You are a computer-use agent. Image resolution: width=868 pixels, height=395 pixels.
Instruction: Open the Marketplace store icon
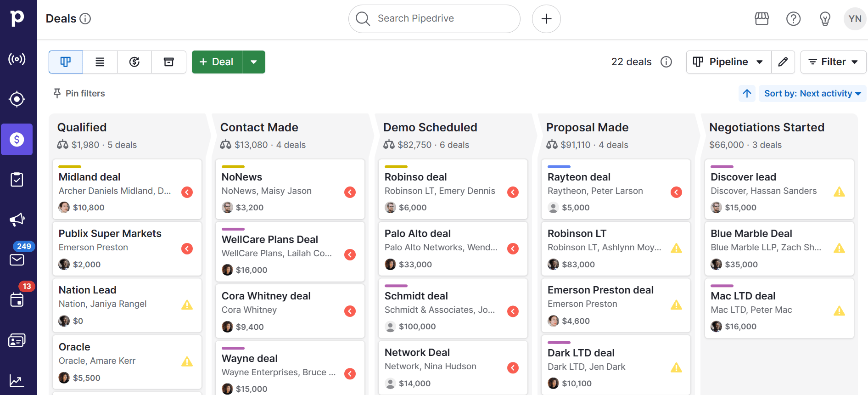click(x=762, y=18)
